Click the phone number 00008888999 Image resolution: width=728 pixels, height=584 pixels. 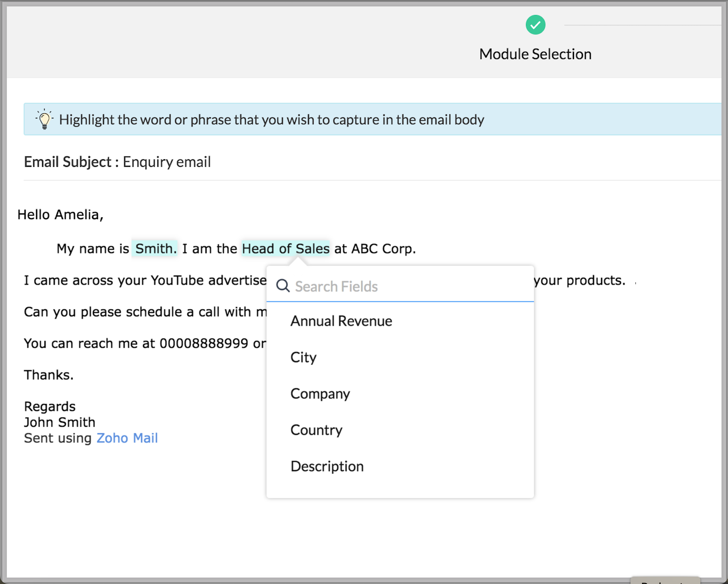pos(204,343)
